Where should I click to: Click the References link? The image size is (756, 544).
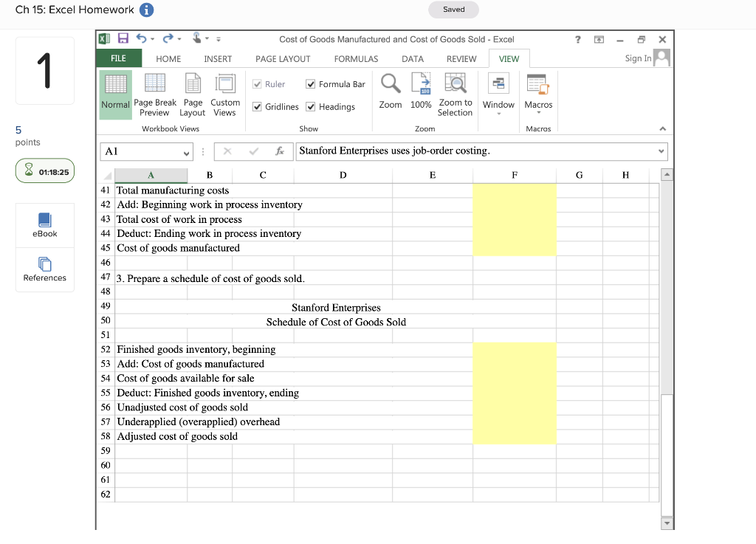(44, 270)
